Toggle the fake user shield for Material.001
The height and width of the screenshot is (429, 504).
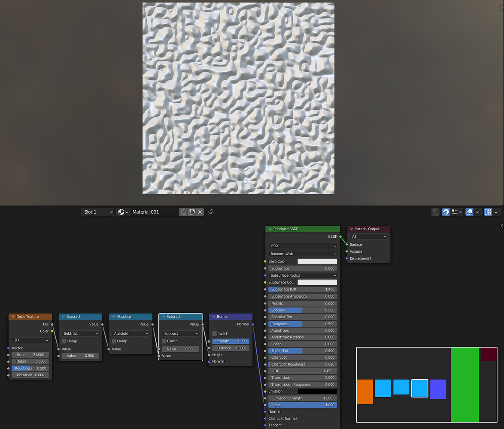183,211
